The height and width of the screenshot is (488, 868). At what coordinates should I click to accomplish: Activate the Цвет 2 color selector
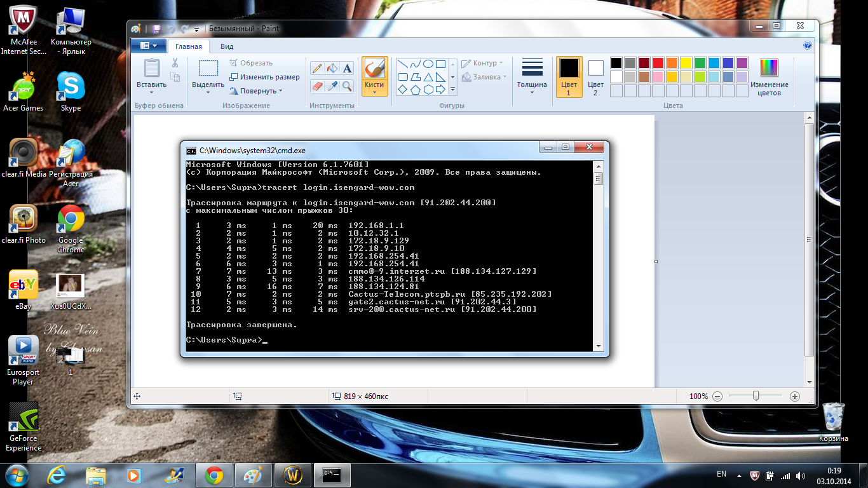[x=595, y=77]
